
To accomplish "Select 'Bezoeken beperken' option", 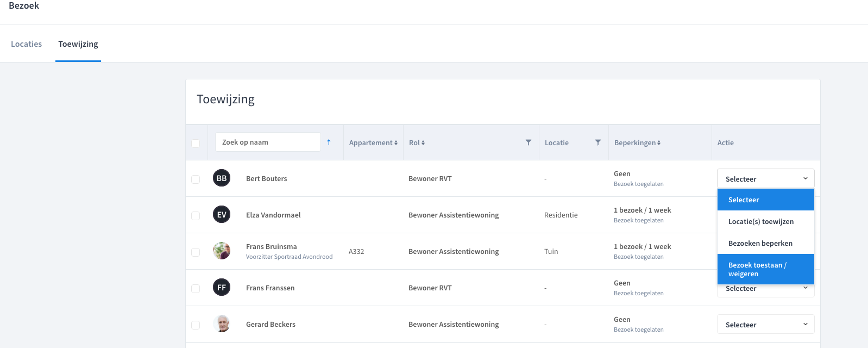I will [x=760, y=244].
